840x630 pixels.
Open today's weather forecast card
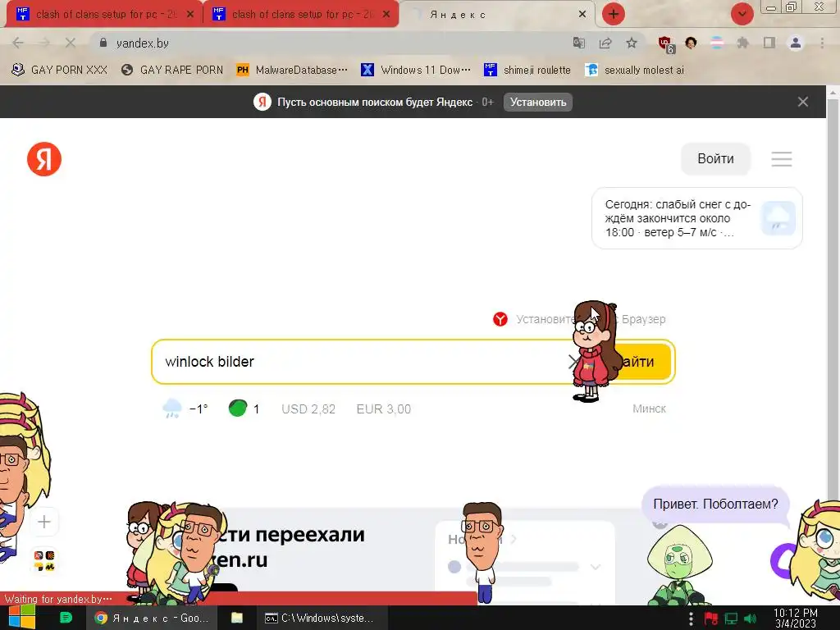pos(697,218)
